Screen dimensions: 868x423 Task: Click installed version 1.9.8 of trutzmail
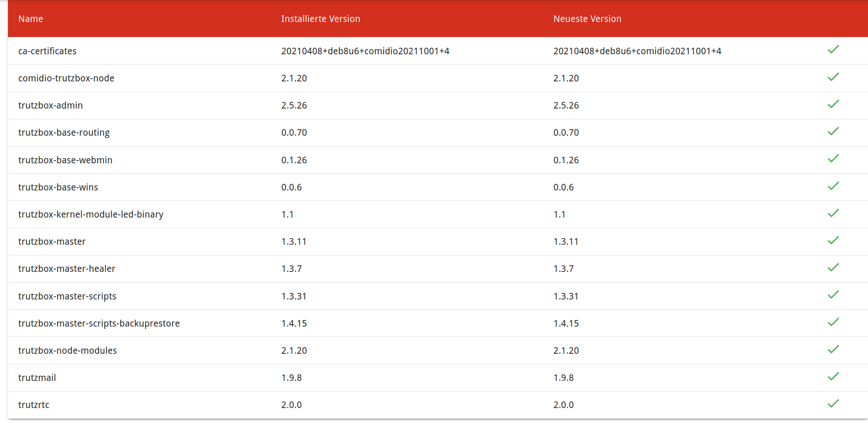click(292, 378)
